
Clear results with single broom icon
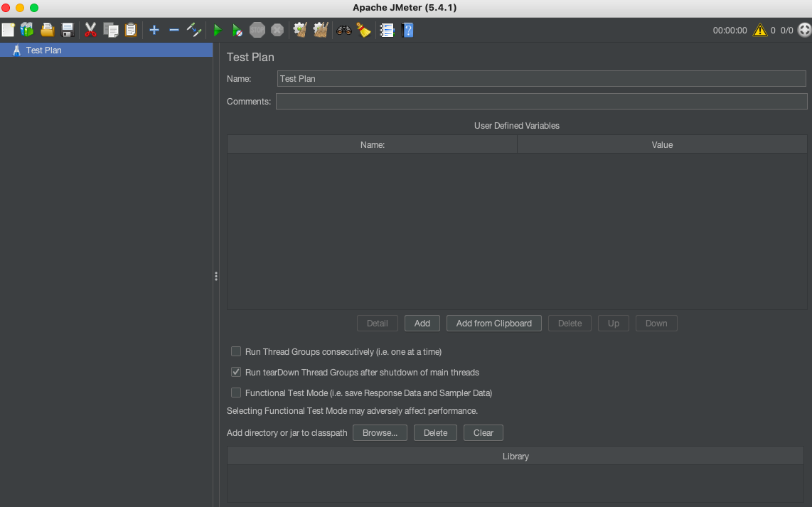[x=300, y=30]
